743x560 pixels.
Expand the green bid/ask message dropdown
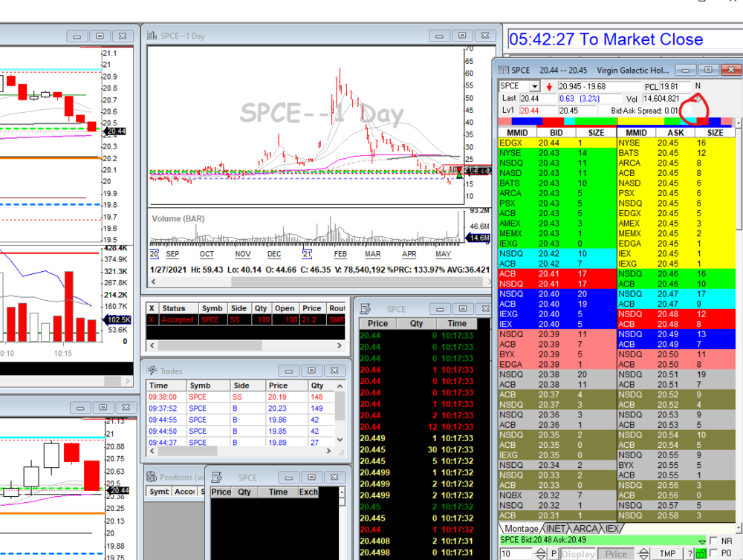tap(702, 541)
